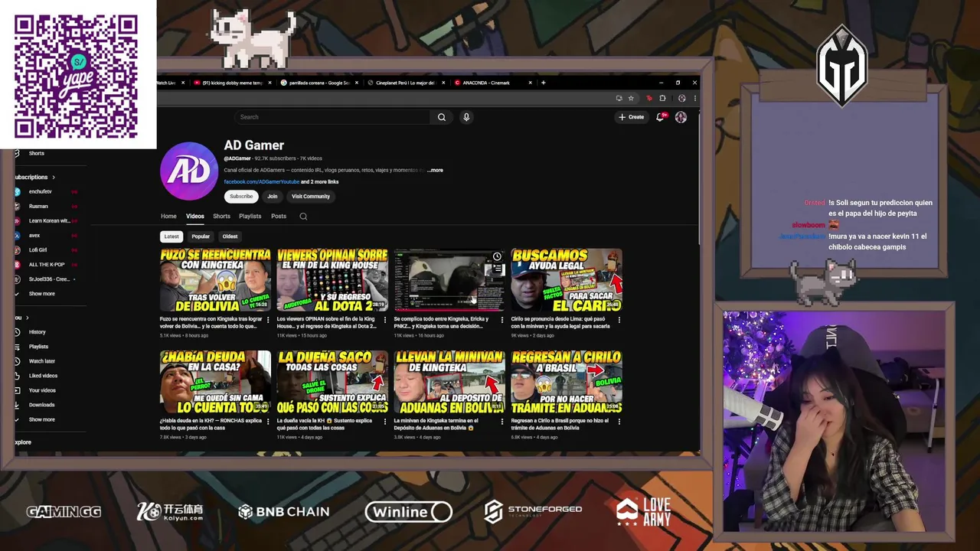Open Shorts in the left sidebar
This screenshot has height=551, width=980.
point(37,153)
